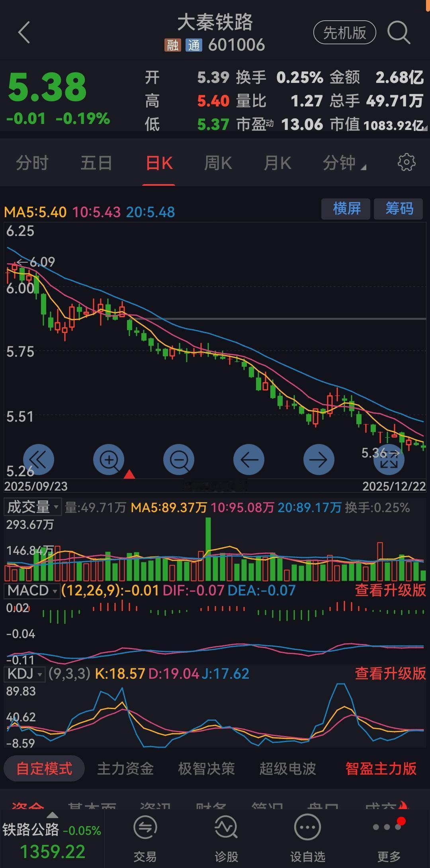Tap the start date 2025/09/23
Screen dimensions: 430x868
point(36,486)
